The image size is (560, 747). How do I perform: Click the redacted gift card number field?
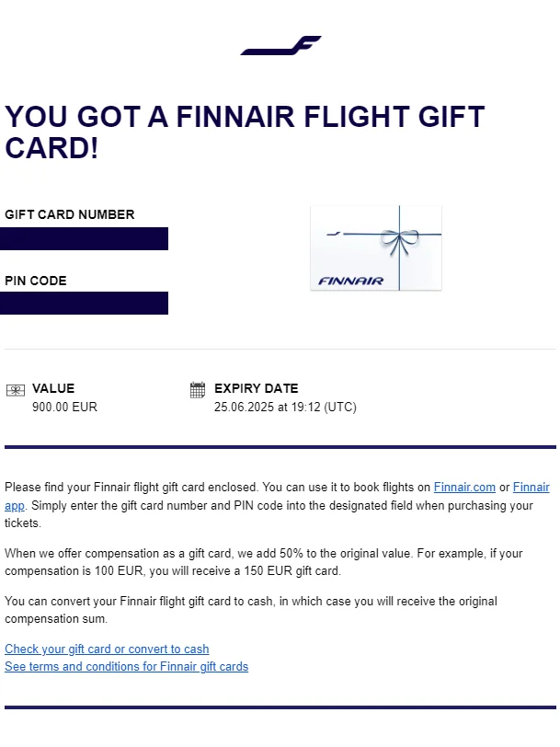coord(84,238)
